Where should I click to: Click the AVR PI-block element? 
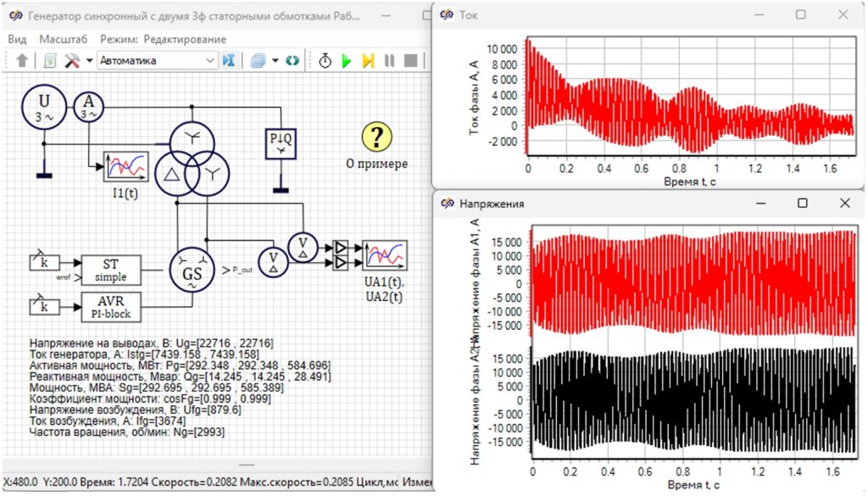pyautogui.click(x=111, y=307)
